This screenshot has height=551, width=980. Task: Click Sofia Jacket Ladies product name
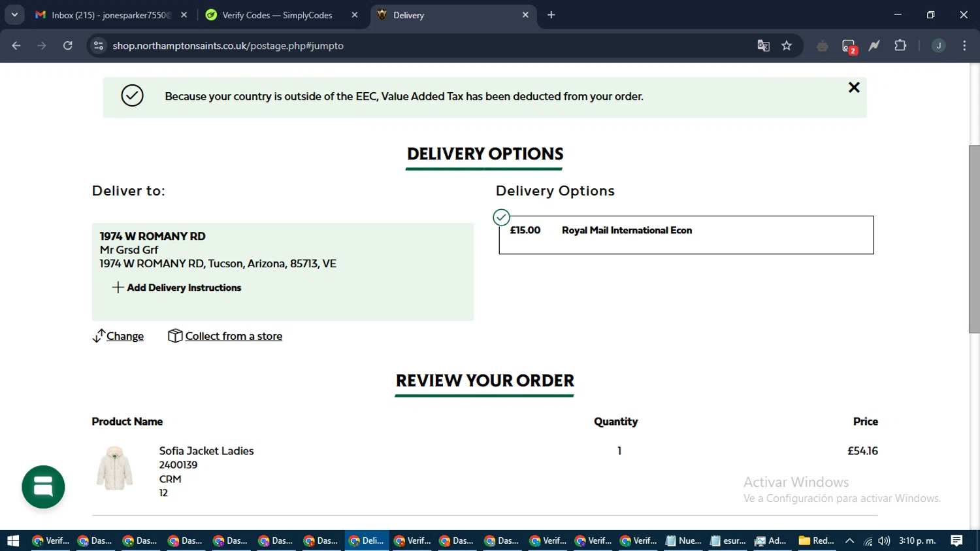tap(206, 451)
